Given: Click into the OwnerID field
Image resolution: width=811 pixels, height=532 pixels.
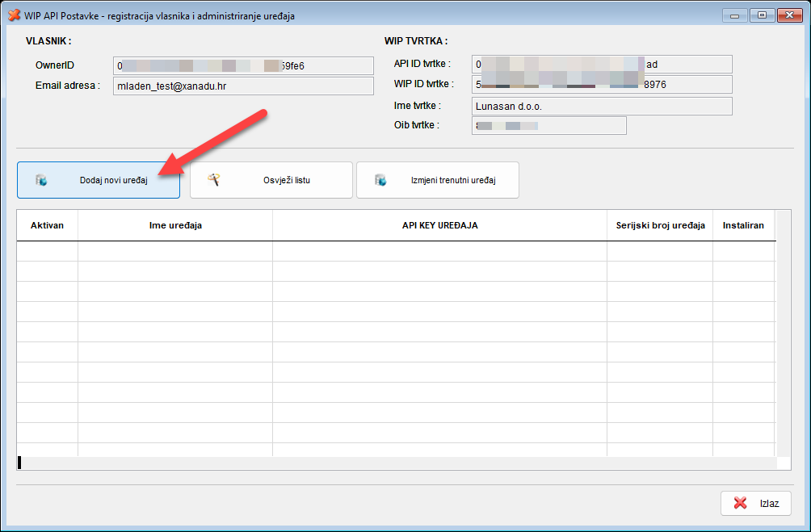Looking at the screenshot, I should [243, 65].
